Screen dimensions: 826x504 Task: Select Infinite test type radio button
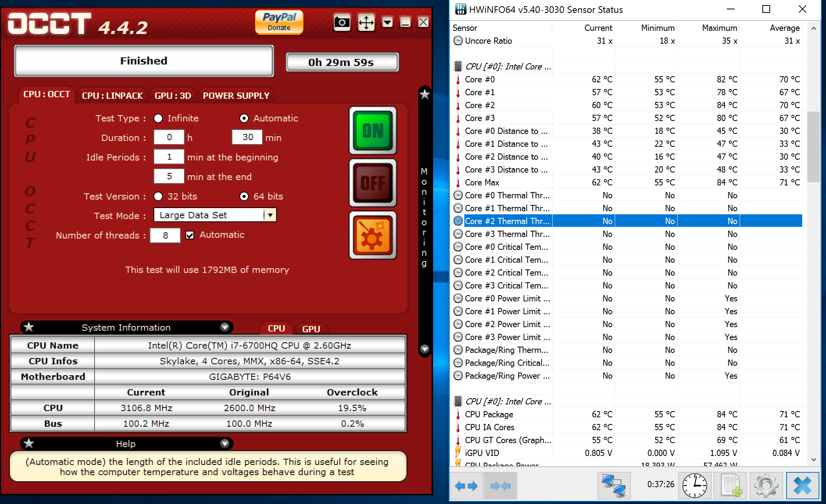point(158,118)
